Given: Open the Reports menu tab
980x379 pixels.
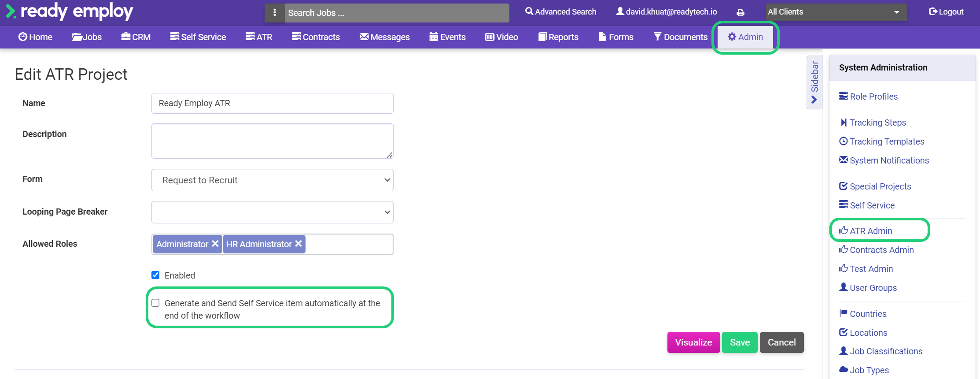Looking at the screenshot, I should pos(558,37).
